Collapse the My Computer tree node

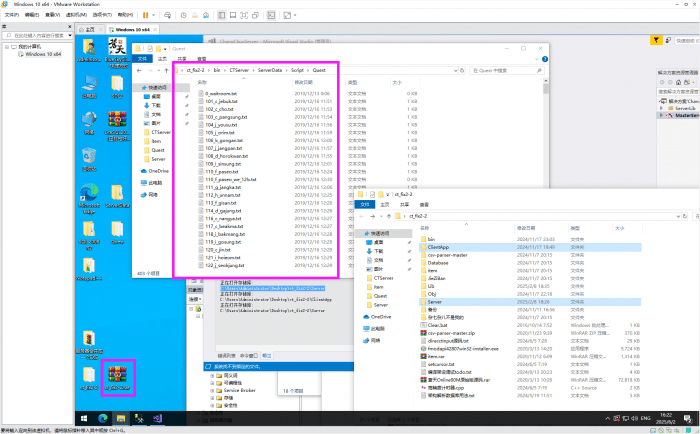[7, 46]
